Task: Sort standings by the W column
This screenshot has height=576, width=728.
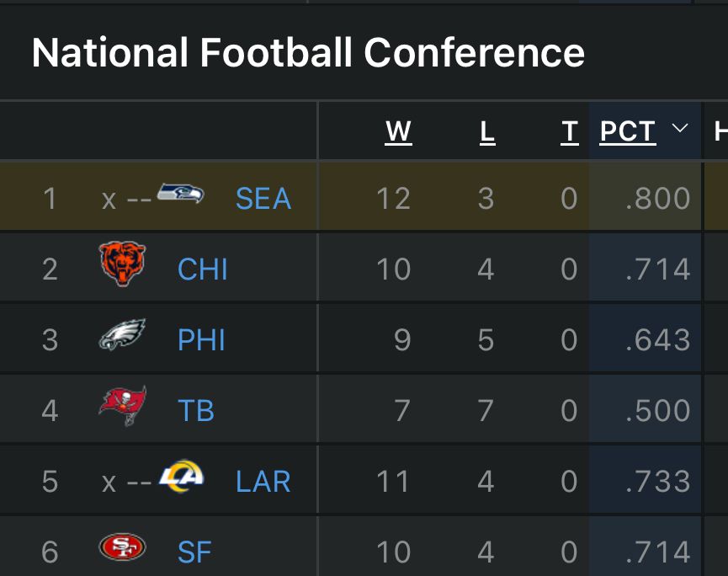Action: coord(396,131)
